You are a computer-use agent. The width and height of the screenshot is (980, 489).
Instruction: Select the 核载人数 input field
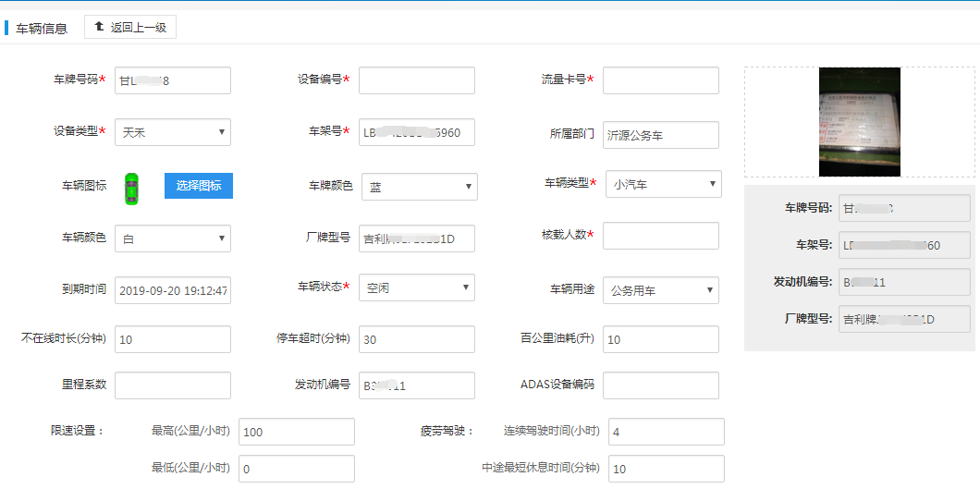click(660, 236)
